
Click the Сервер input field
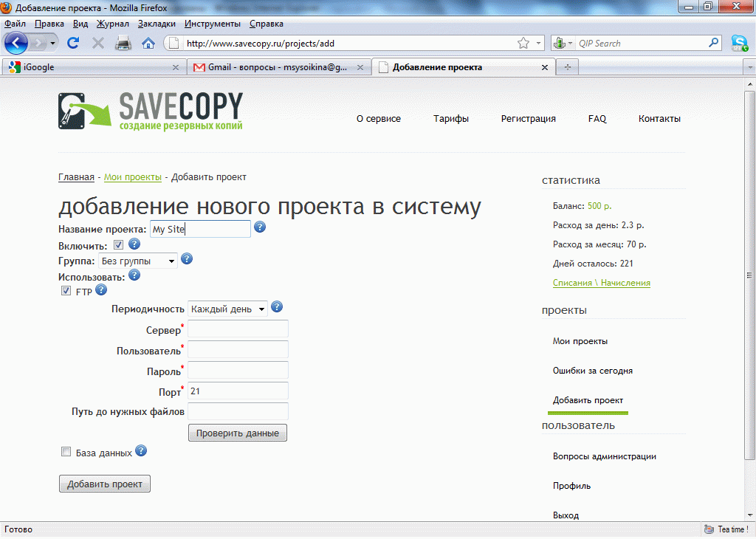pos(238,329)
